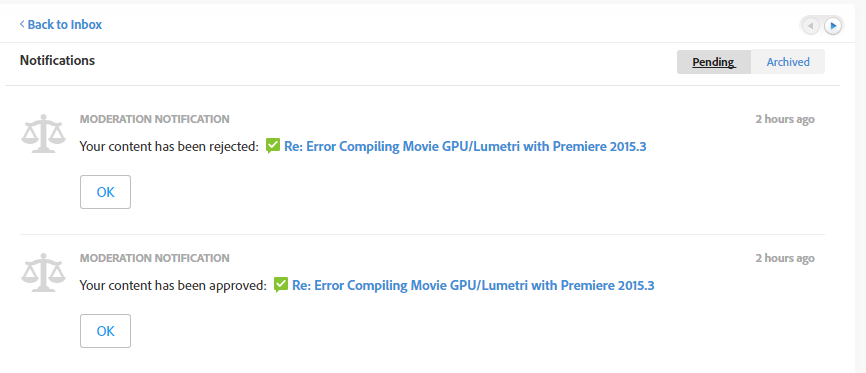
Task: Click the rejected notification's 2 hours ago timestamp
Action: click(x=785, y=119)
